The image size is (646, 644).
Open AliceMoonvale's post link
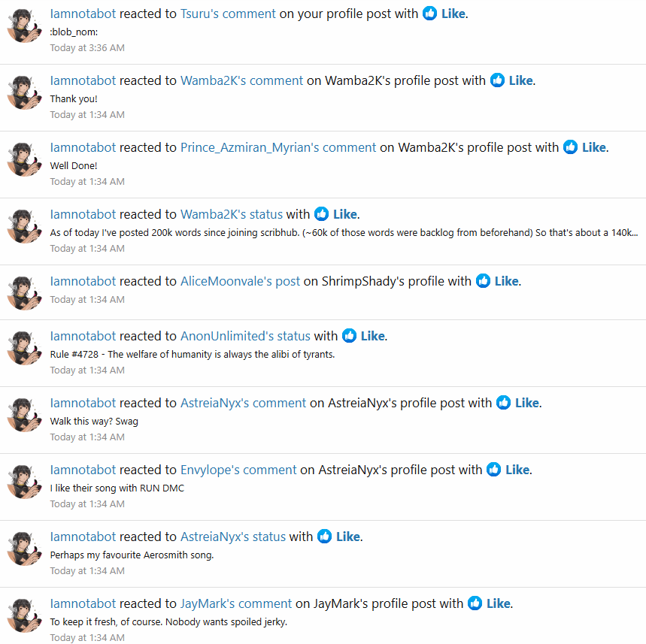coord(240,281)
